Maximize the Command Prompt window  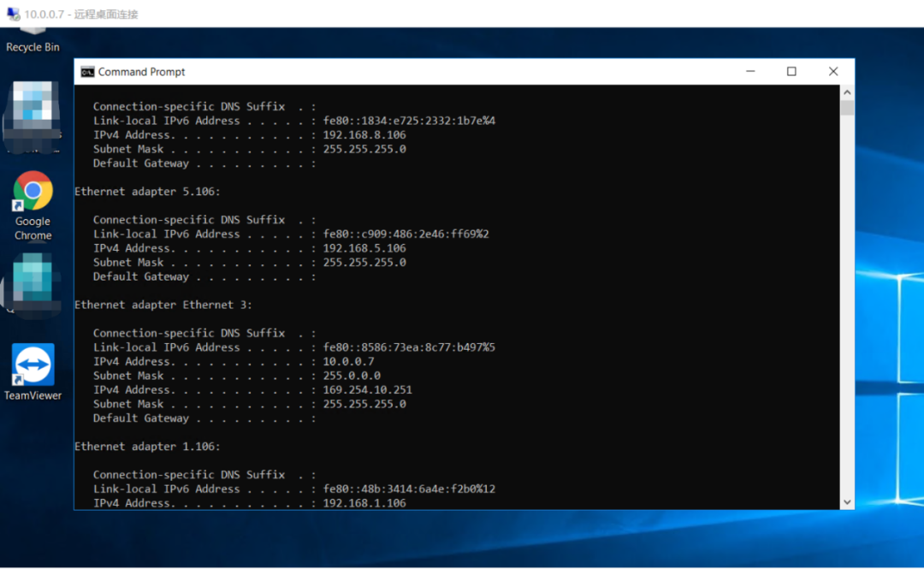(x=791, y=71)
